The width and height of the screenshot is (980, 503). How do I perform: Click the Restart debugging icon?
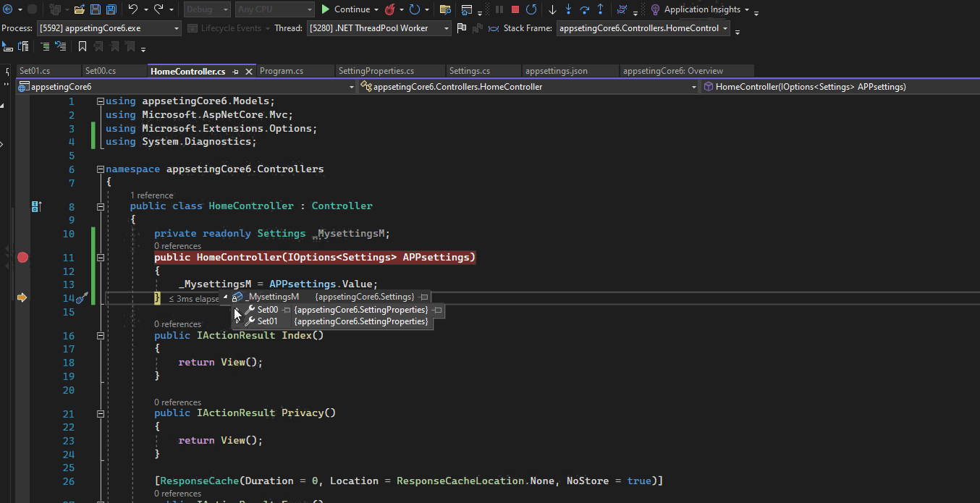click(x=532, y=9)
